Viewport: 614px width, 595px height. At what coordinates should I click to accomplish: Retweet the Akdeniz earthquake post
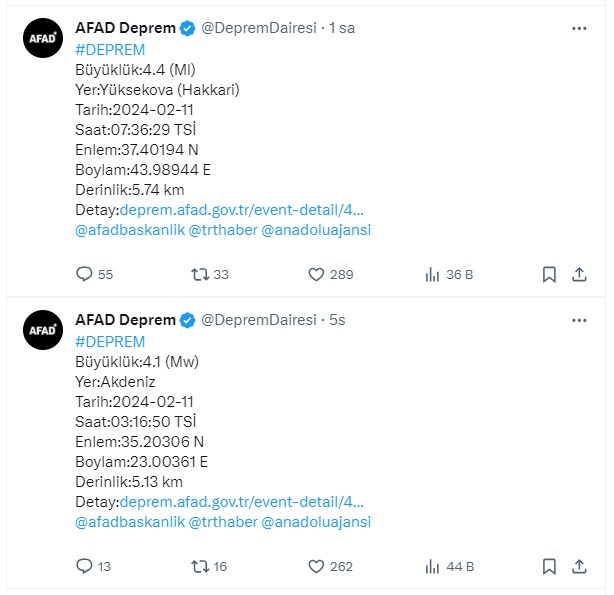click(209, 566)
